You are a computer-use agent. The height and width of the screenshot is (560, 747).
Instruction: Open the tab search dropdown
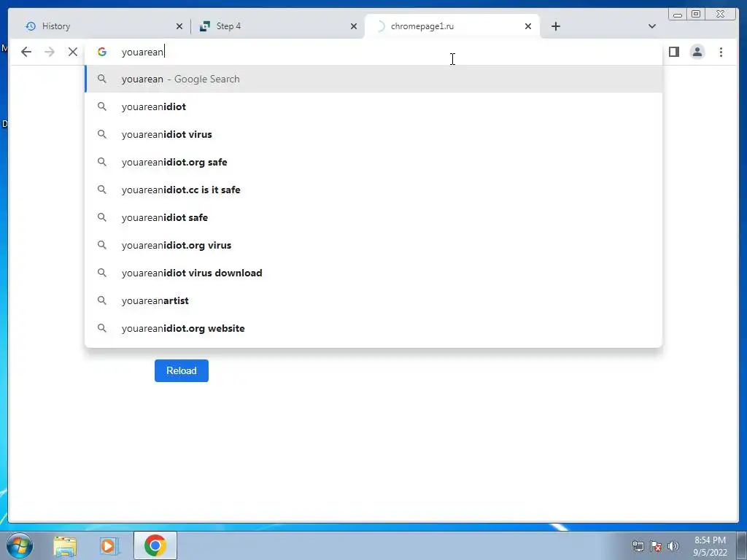(651, 26)
